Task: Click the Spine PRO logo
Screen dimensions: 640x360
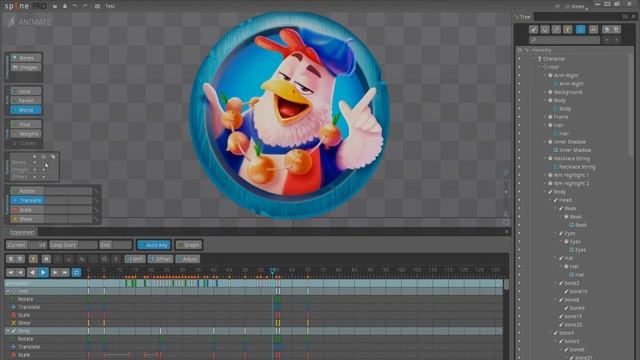Action: (x=25, y=6)
